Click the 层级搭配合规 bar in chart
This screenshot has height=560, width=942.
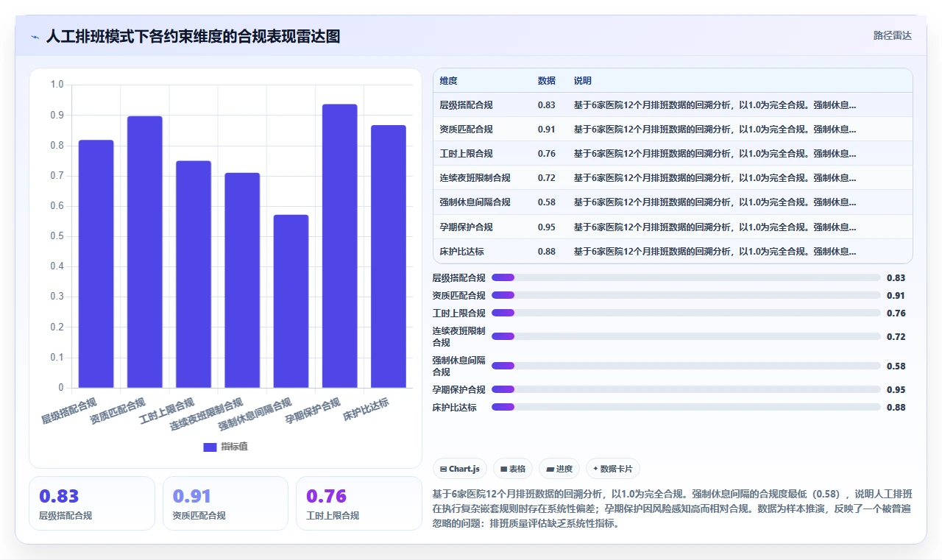coord(96,263)
